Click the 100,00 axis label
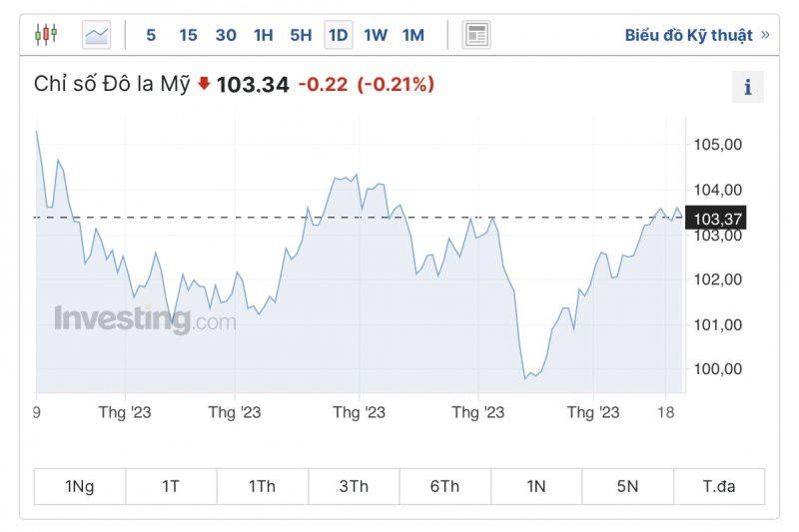The height and width of the screenshot is (532, 799). pyautogui.click(x=717, y=369)
